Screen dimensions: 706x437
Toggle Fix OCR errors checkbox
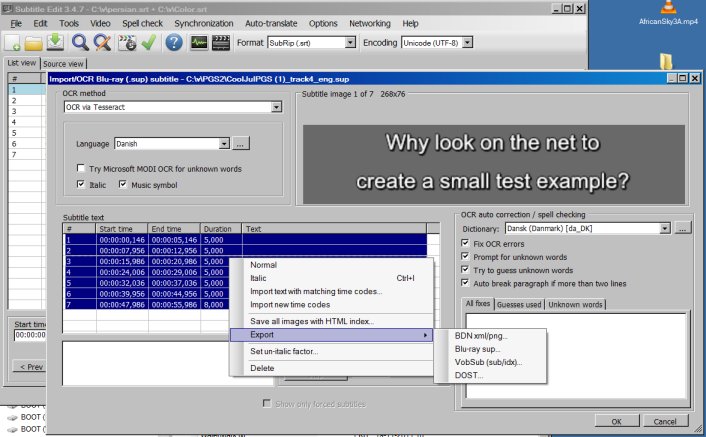click(x=465, y=243)
